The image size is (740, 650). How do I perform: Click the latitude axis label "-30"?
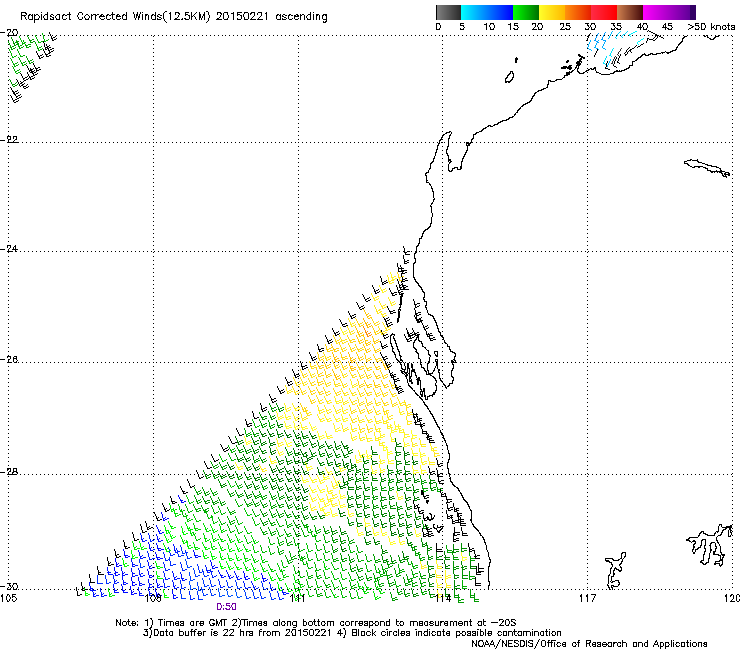pyautogui.click(x=9, y=587)
